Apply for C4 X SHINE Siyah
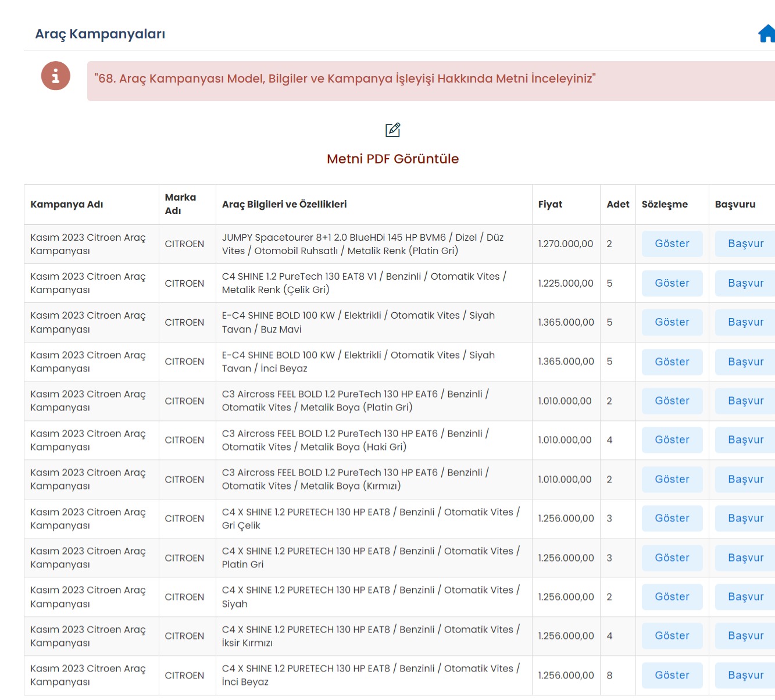 tap(745, 597)
